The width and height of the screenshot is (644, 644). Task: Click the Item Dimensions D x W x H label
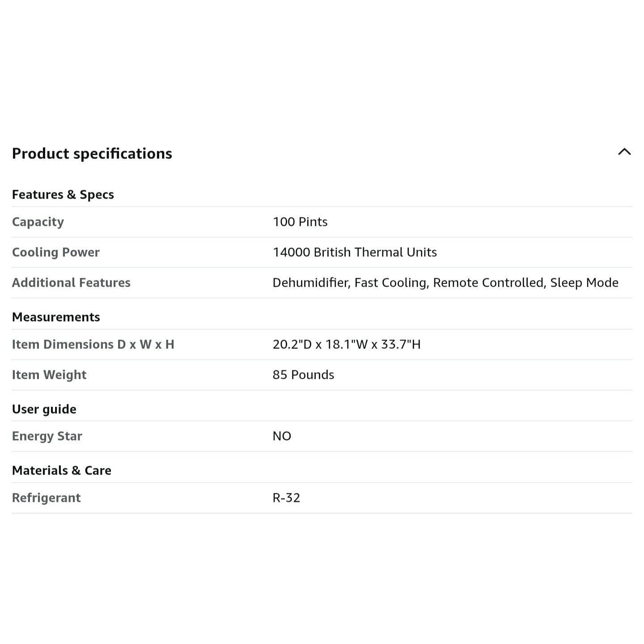tap(93, 344)
